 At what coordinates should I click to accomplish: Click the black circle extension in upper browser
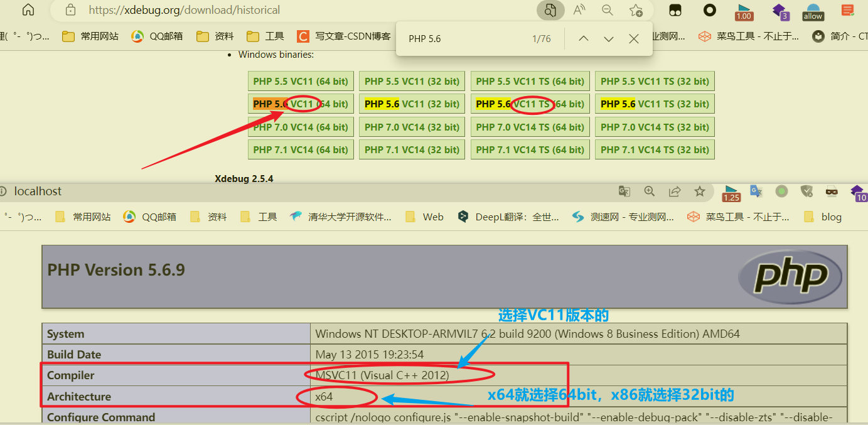coord(710,9)
